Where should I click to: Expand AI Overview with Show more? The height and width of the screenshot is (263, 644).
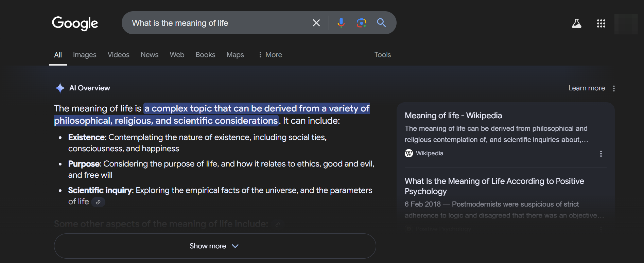[215, 246]
